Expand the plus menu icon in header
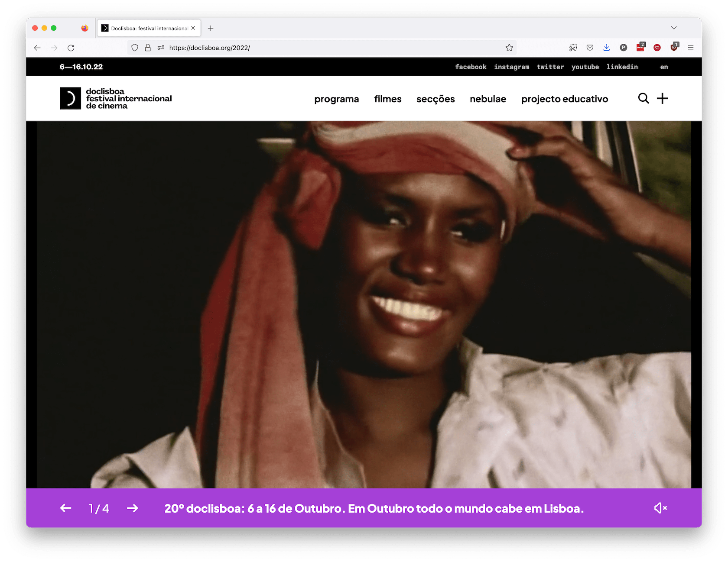 coord(662,99)
